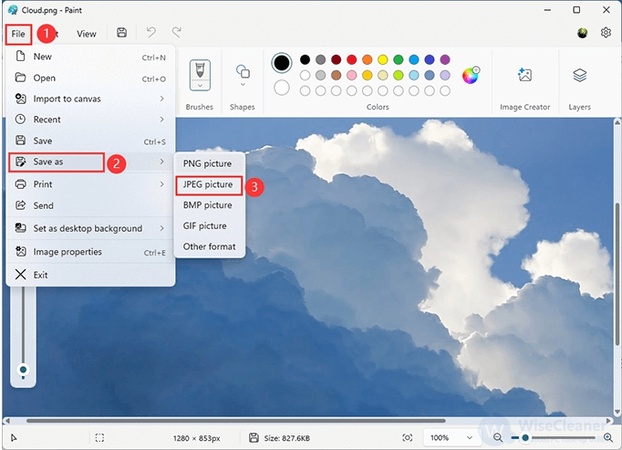622x450 pixels.
Task: Open Paint settings gear
Action: [x=605, y=33]
